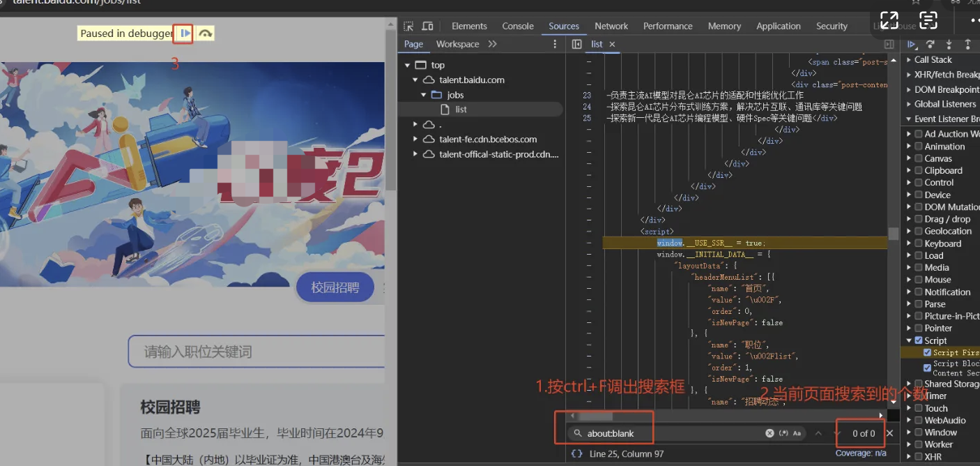Image resolution: width=980 pixels, height=466 pixels.
Task: Collapse the talent.baidu.com tree node
Action: (415, 80)
